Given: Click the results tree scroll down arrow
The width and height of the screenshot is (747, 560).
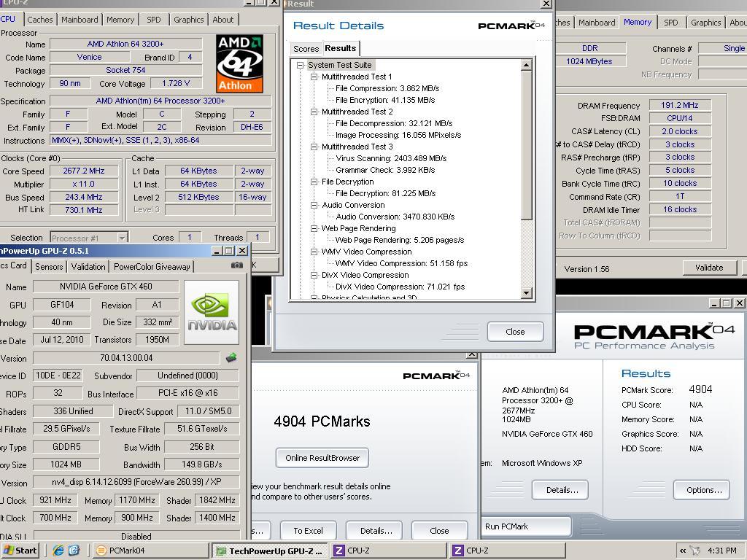Looking at the screenshot, I should tap(527, 293).
